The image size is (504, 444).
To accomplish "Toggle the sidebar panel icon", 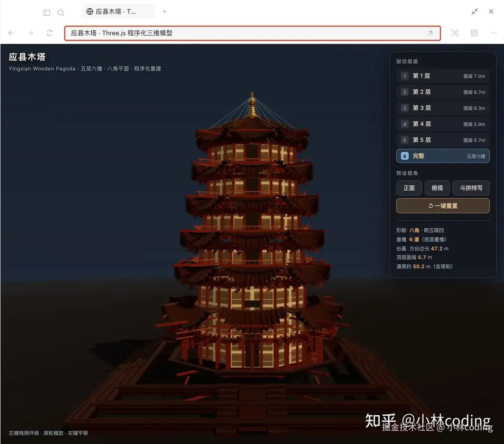I will (x=47, y=13).
